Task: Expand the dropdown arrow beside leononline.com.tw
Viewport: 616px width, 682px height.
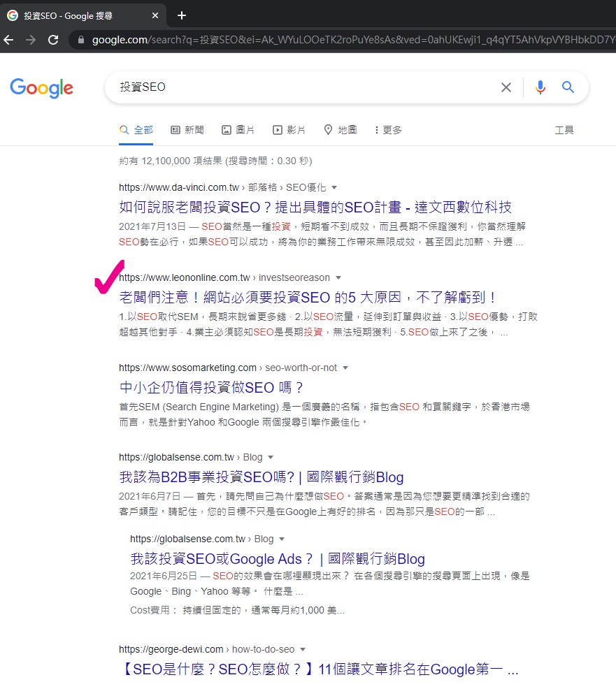Action: point(336,277)
